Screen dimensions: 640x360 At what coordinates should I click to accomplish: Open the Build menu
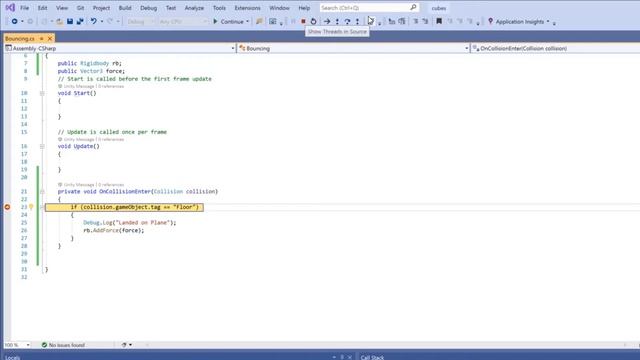coord(125,8)
